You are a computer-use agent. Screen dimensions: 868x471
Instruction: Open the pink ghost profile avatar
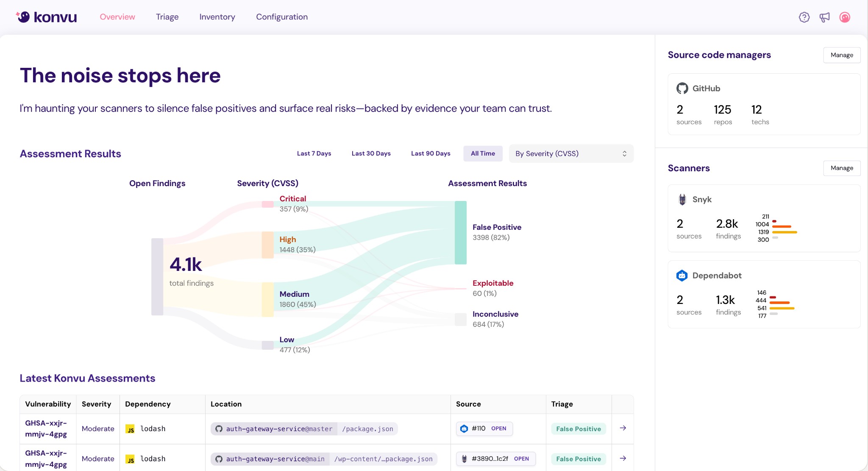tap(844, 17)
